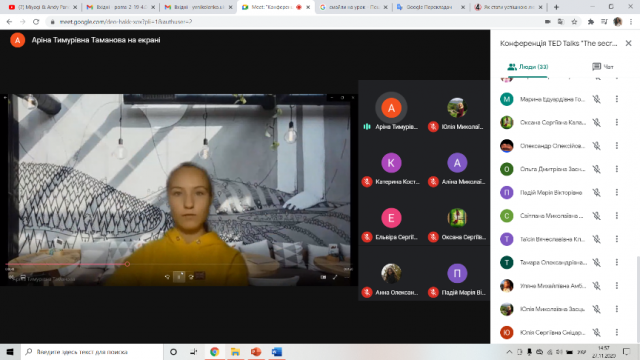The image size is (640, 360).
Task: Open the browser extensions puzzle icon
Action: (591, 22)
